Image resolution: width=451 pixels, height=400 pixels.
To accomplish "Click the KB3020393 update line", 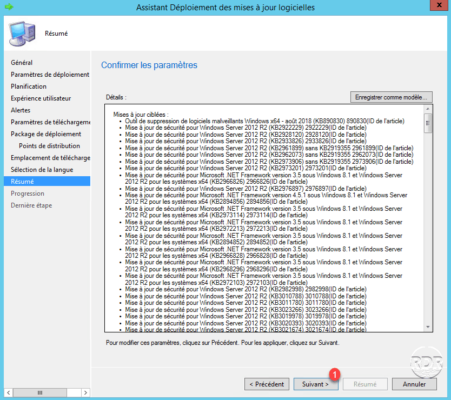I will tap(246, 323).
